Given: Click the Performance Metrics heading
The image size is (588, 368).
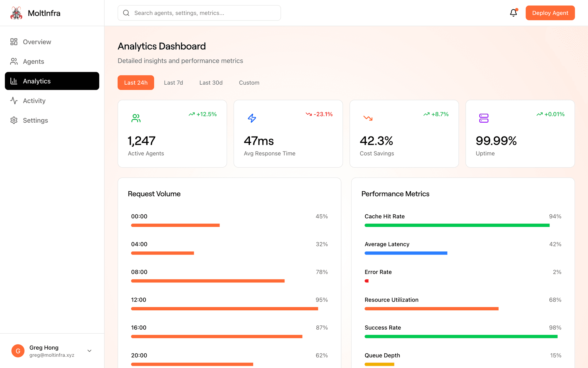Looking at the screenshot, I should point(395,194).
